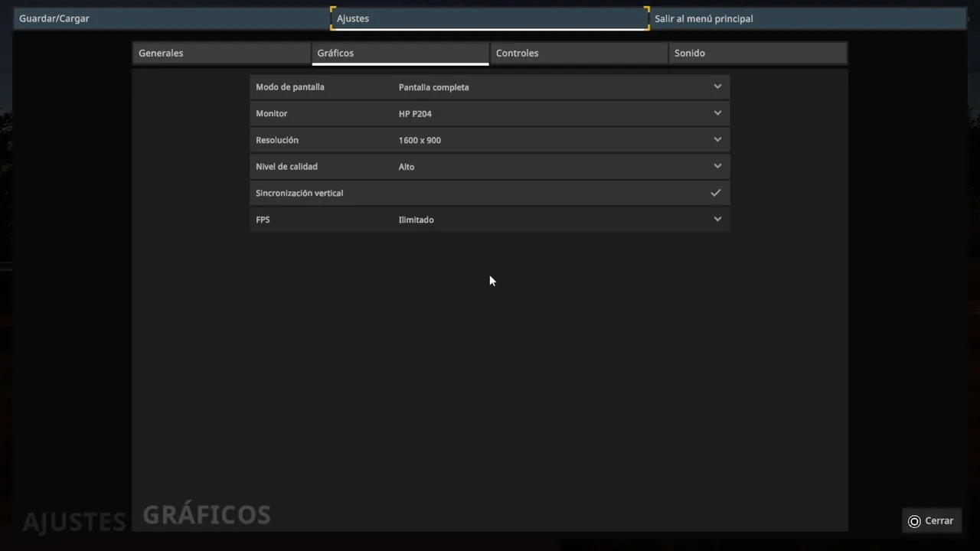Screen dimensions: 980x551
Task: Switch to the Generales settings tab
Action: (221, 53)
